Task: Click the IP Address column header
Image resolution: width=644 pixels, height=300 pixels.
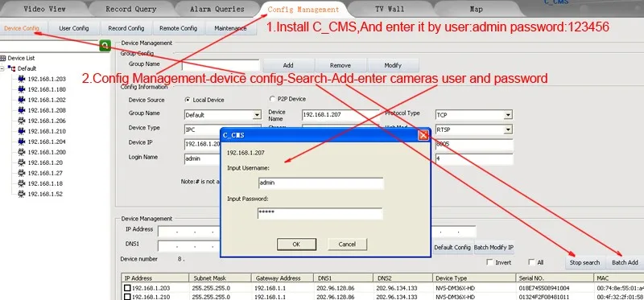Action: (155, 277)
